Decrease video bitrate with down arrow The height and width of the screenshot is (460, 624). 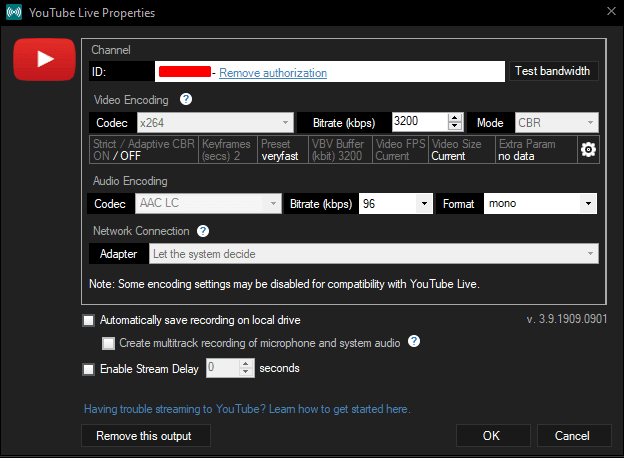click(455, 126)
